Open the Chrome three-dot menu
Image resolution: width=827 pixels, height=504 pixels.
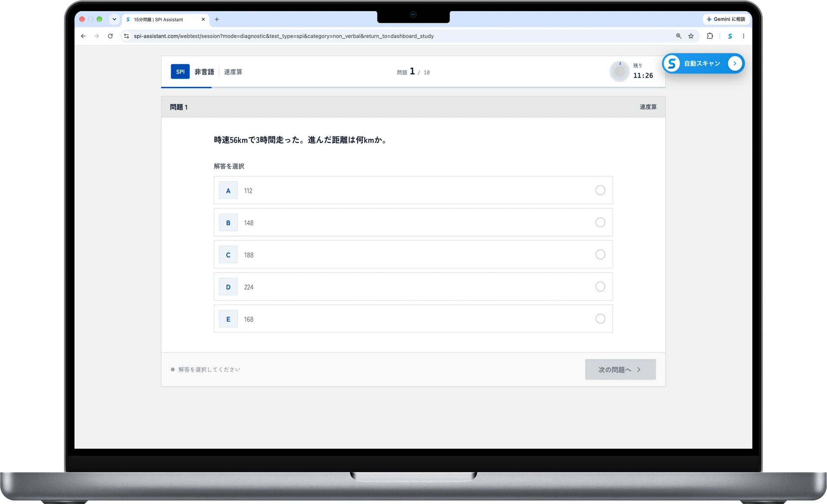(x=743, y=36)
